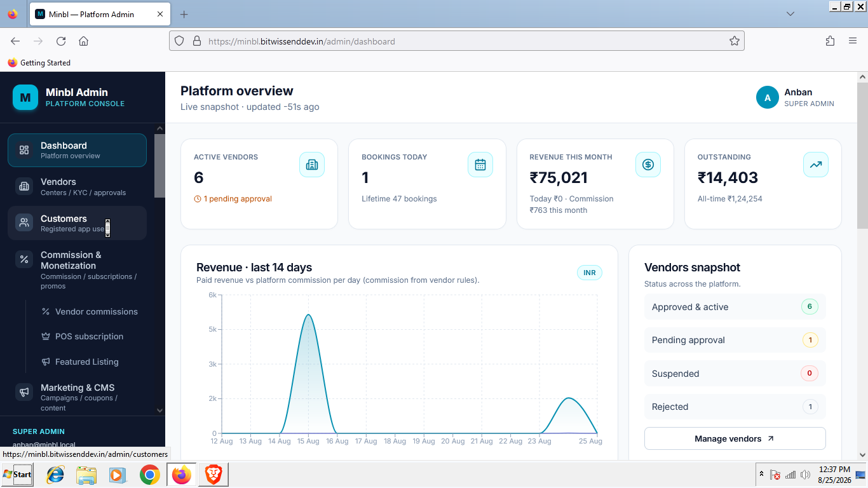
Task: Select the Minbl Platform Admin tab
Action: pyautogui.click(x=100, y=14)
